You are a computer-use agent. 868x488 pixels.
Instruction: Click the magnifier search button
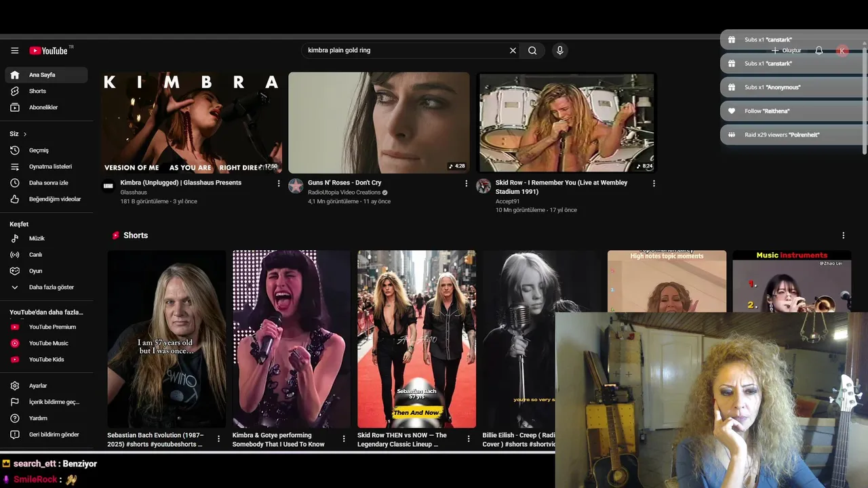[x=532, y=50]
